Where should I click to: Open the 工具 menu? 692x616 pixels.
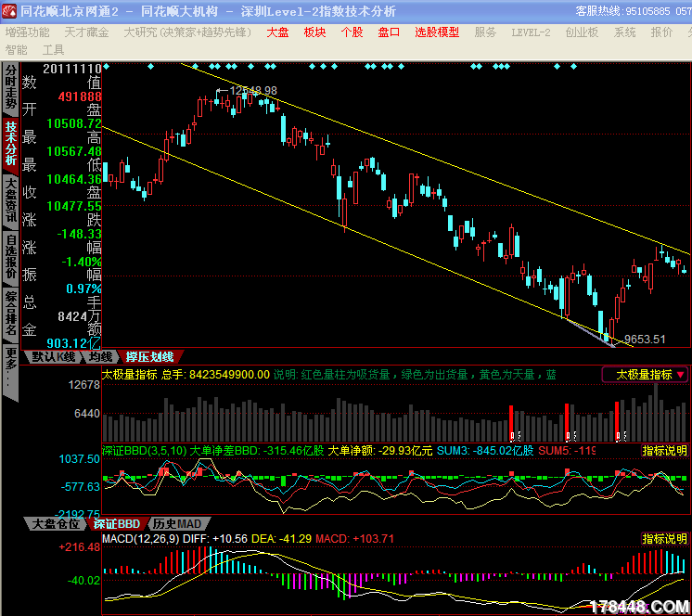coord(54,50)
